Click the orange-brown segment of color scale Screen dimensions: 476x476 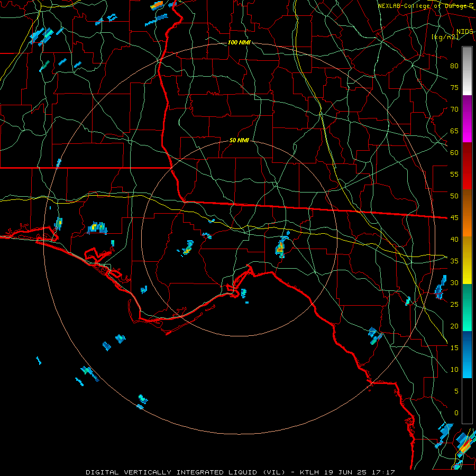click(467, 213)
